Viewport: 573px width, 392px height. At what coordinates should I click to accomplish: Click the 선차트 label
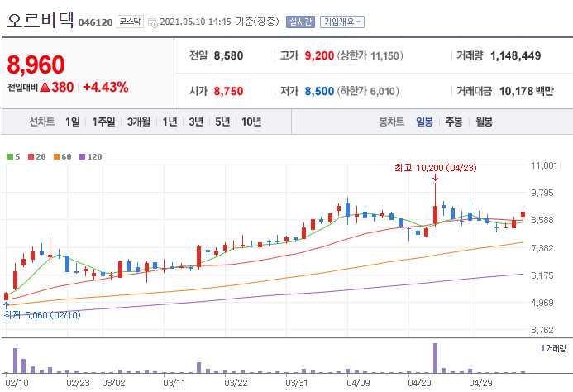42,122
